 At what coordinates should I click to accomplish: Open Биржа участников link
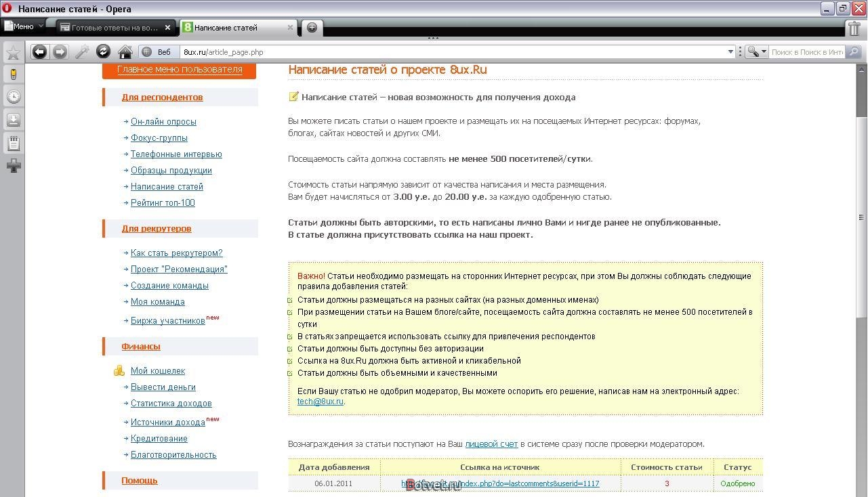tap(167, 321)
